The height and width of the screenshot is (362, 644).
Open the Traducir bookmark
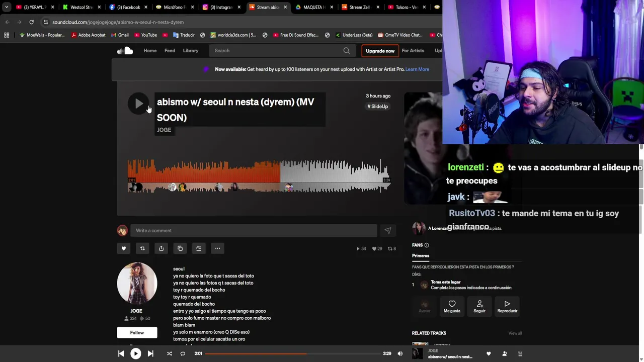[x=184, y=35]
